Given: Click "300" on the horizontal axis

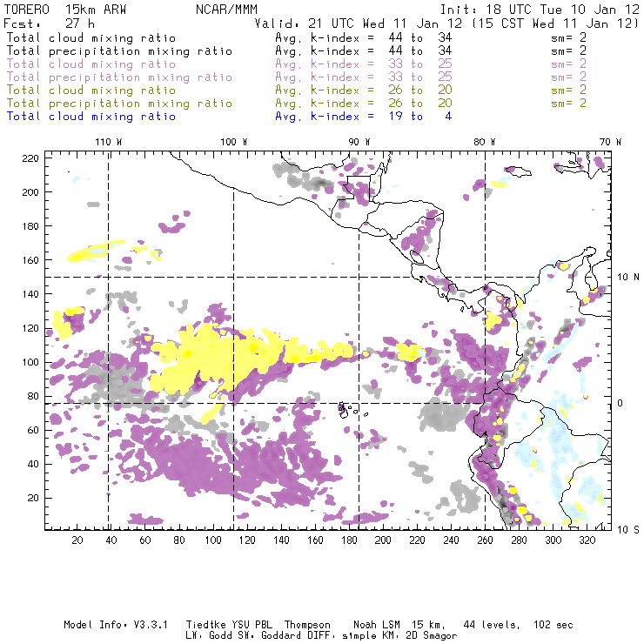Looking at the screenshot, I should point(553,540).
